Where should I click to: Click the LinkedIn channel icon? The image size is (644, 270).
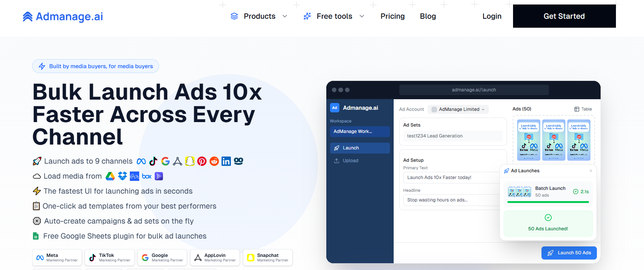pyautogui.click(x=226, y=161)
